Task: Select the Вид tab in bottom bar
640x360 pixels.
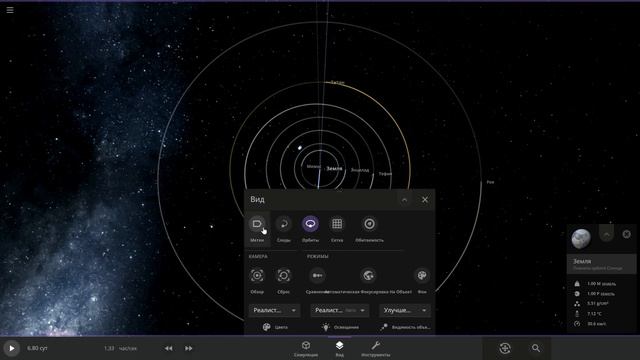Action: pos(340,349)
